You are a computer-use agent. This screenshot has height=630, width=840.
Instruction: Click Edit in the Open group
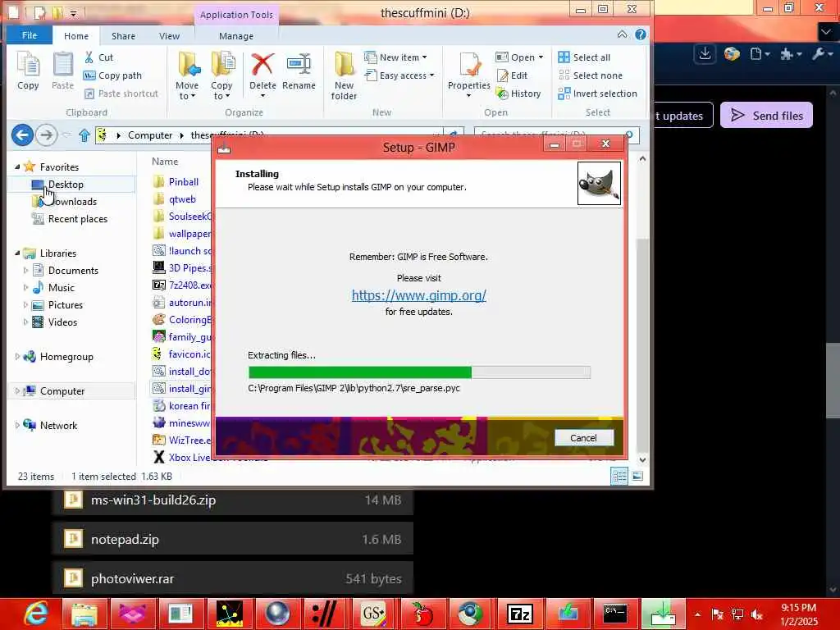[512, 75]
